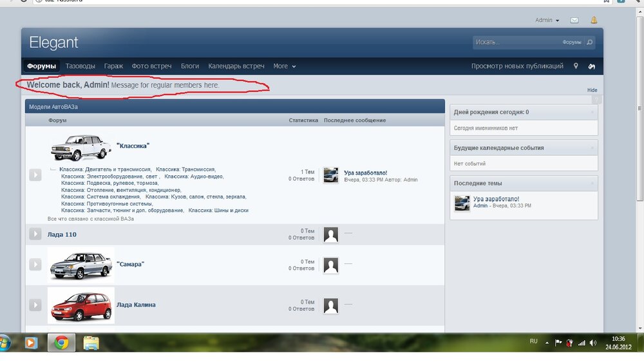Click into the Искать search field

coord(515,43)
